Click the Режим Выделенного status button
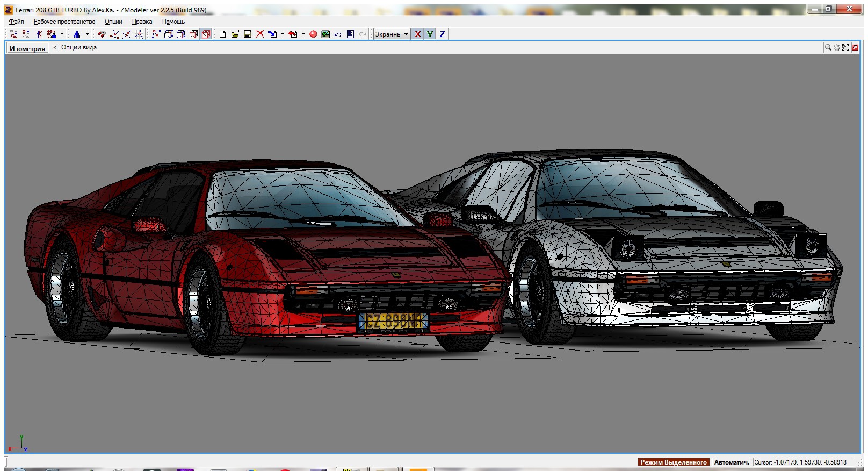The height and width of the screenshot is (471, 868). (x=674, y=462)
